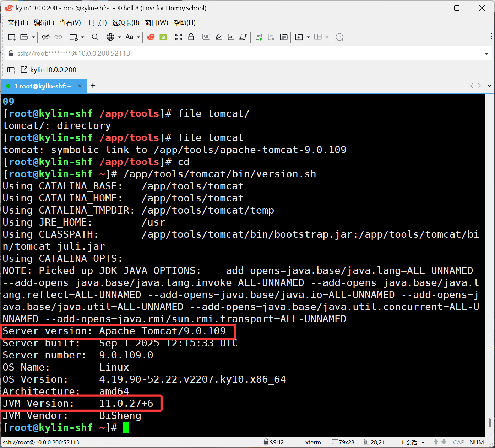
Task: Open the script scroll icon
Action: click(x=243, y=37)
